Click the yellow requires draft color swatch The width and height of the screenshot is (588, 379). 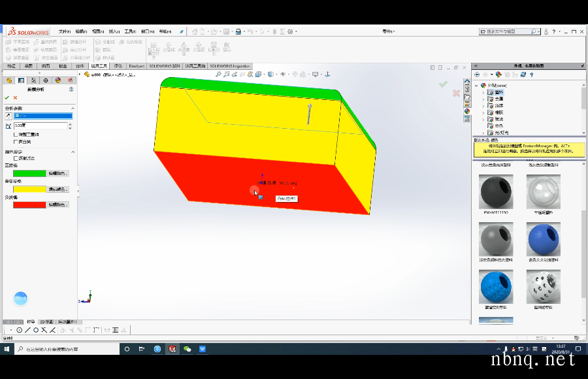pos(29,189)
